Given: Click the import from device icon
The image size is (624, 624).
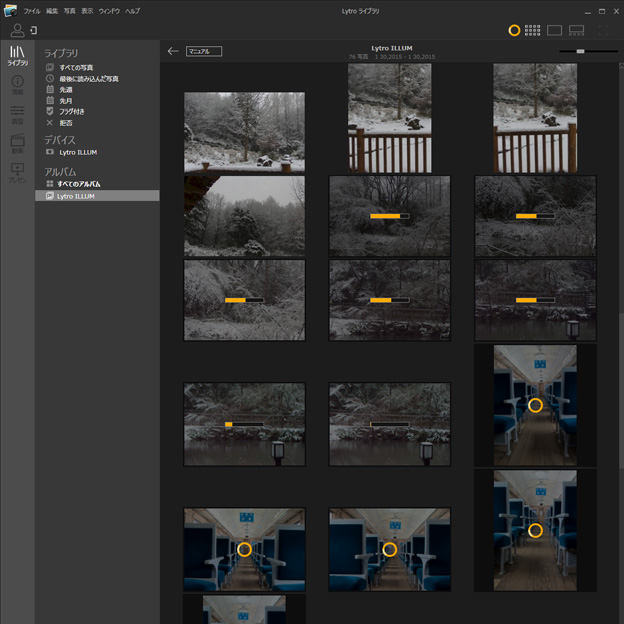Looking at the screenshot, I should tap(34, 30).
